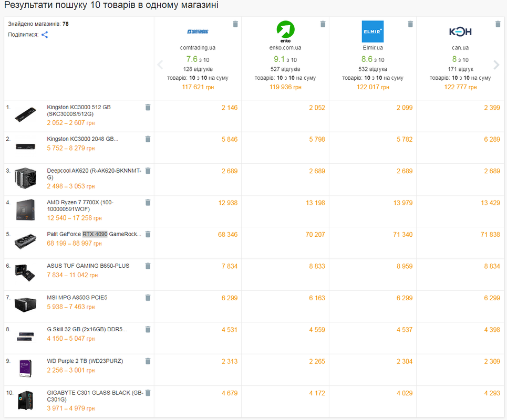Open WD Purple 2 TB (WD23PURZ) link

pyautogui.click(x=85, y=361)
